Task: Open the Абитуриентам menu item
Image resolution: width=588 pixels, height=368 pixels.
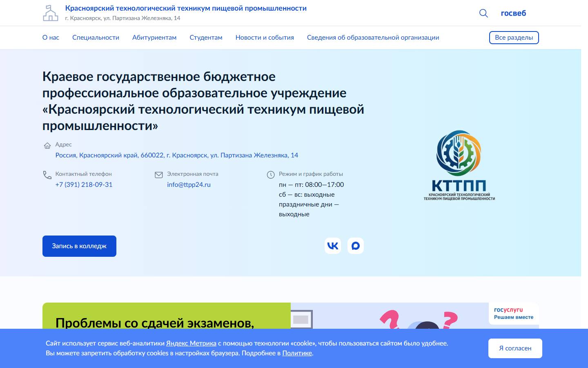Action: (x=154, y=37)
